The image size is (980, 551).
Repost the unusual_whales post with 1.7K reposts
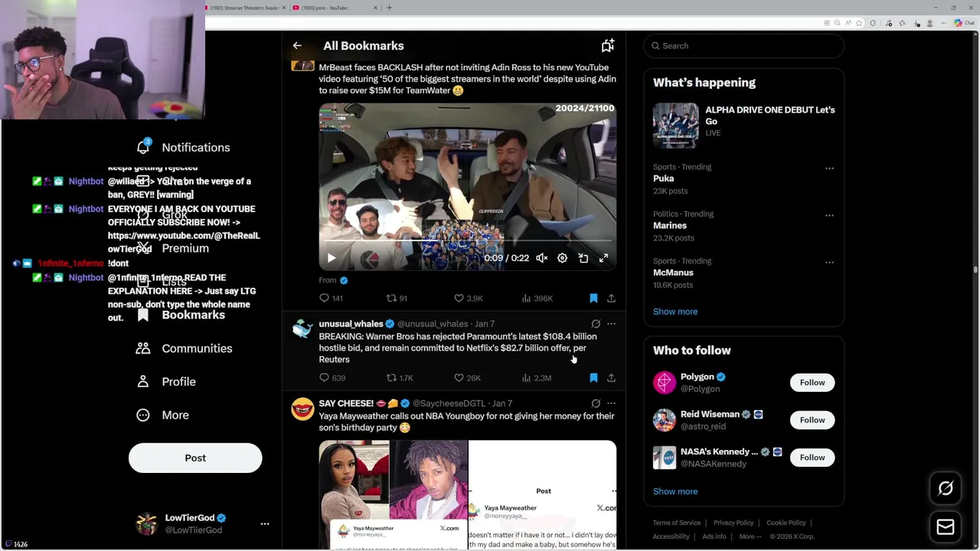click(x=399, y=378)
